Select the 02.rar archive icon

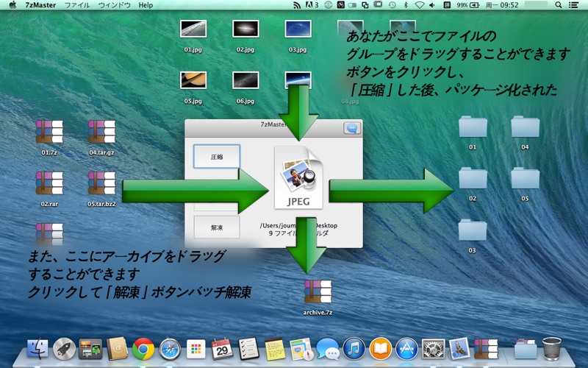(x=49, y=183)
